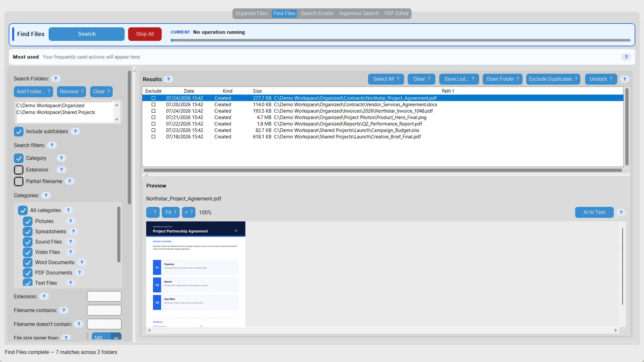
Task: Open help icon next to File size larger than
Action: [66, 338]
